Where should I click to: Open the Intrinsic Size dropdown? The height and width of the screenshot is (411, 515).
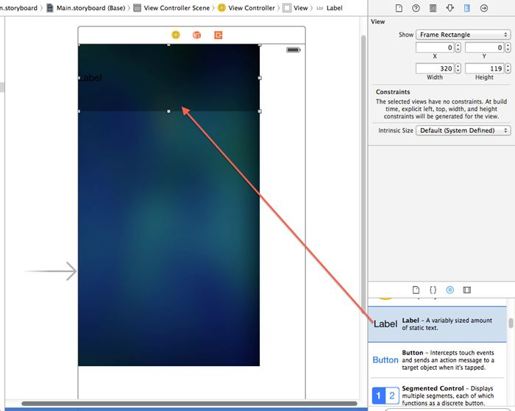click(x=463, y=130)
